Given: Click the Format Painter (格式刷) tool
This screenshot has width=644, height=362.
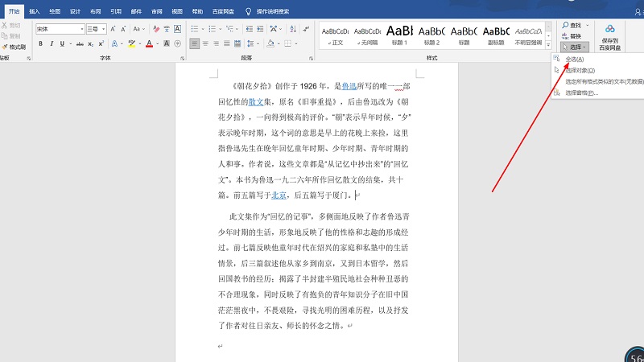Looking at the screenshot, I should click(x=14, y=47).
